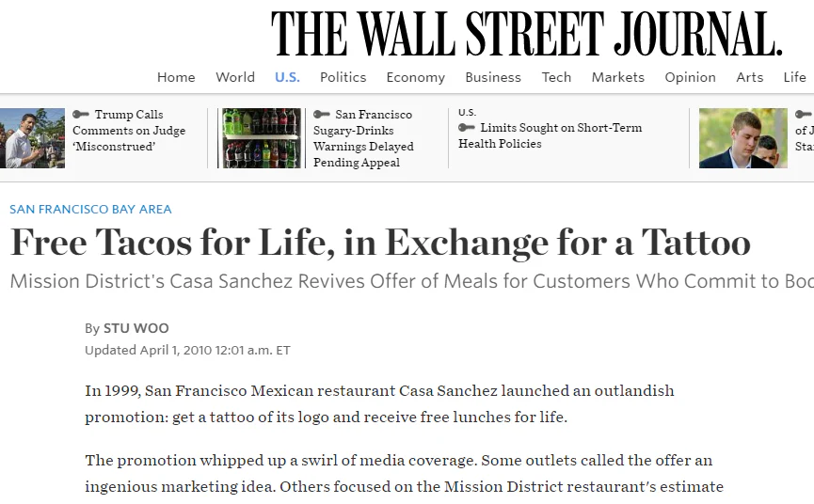Click the key icon beside San Francisco Sugary-Drinks

pyautogui.click(x=322, y=114)
